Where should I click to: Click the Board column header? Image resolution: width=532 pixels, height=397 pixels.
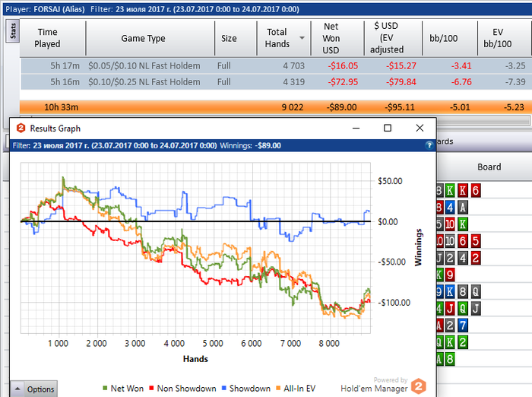489,167
